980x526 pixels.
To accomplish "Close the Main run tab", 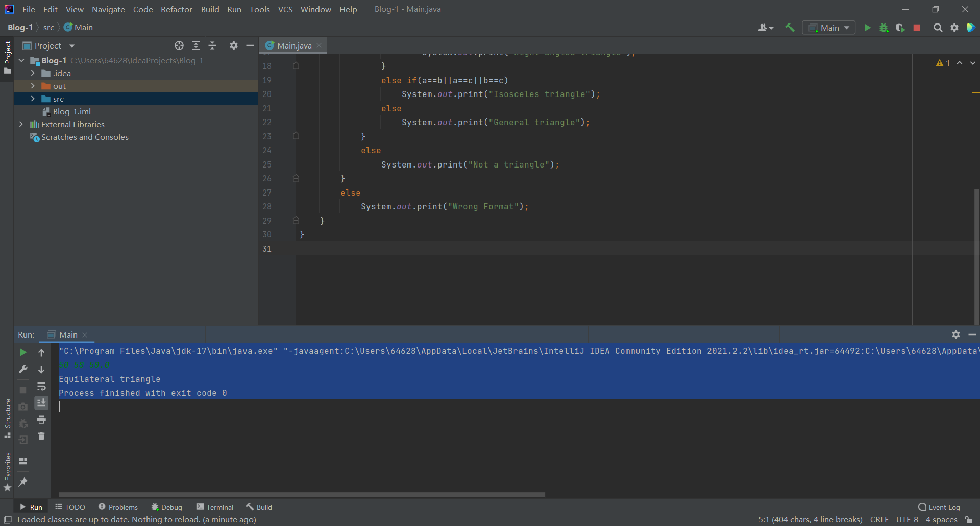I will [85, 335].
